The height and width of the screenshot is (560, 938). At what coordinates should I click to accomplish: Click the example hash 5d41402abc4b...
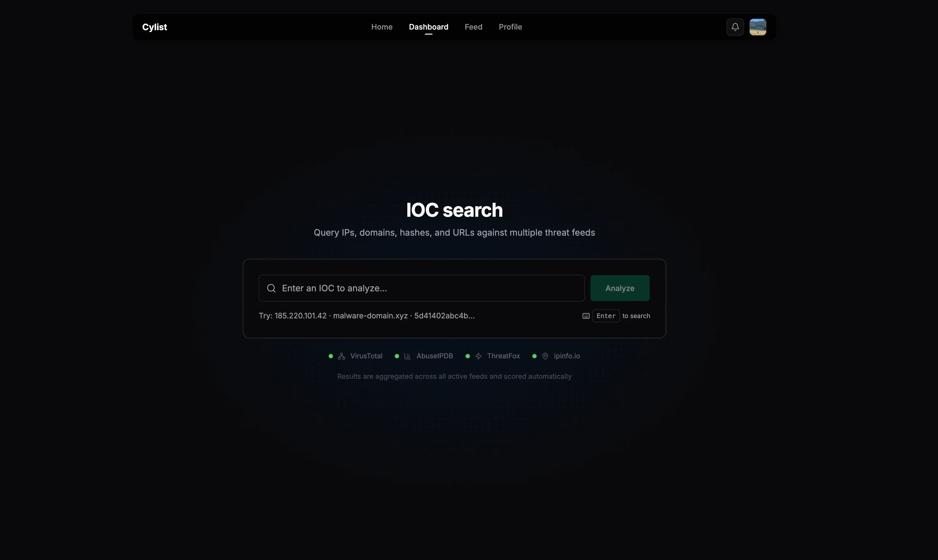tap(444, 316)
